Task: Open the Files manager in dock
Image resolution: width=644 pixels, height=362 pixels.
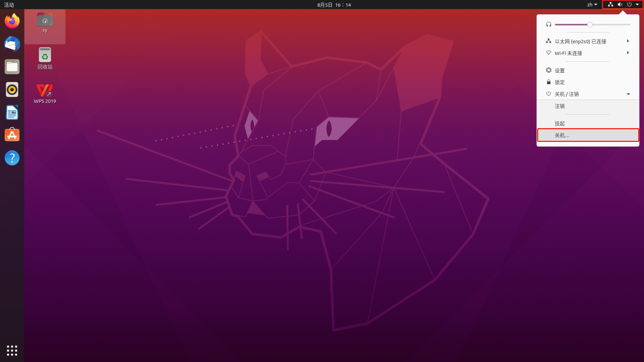Action: click(x=12, y=67)
